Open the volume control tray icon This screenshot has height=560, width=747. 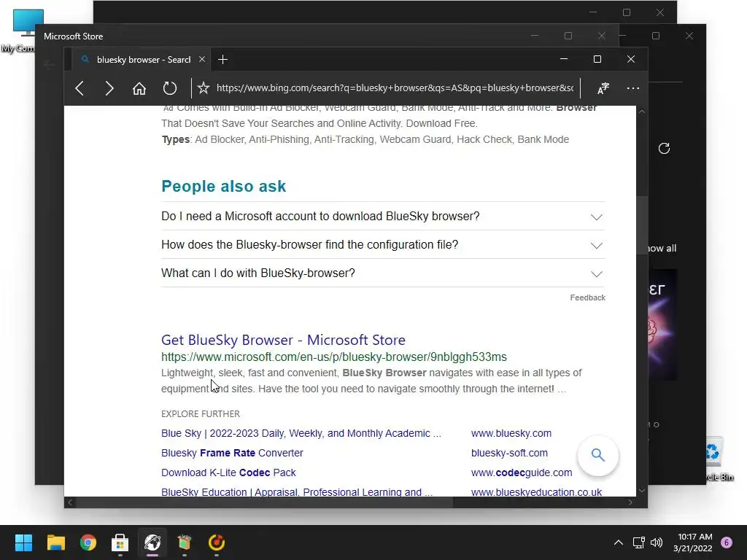657,542
